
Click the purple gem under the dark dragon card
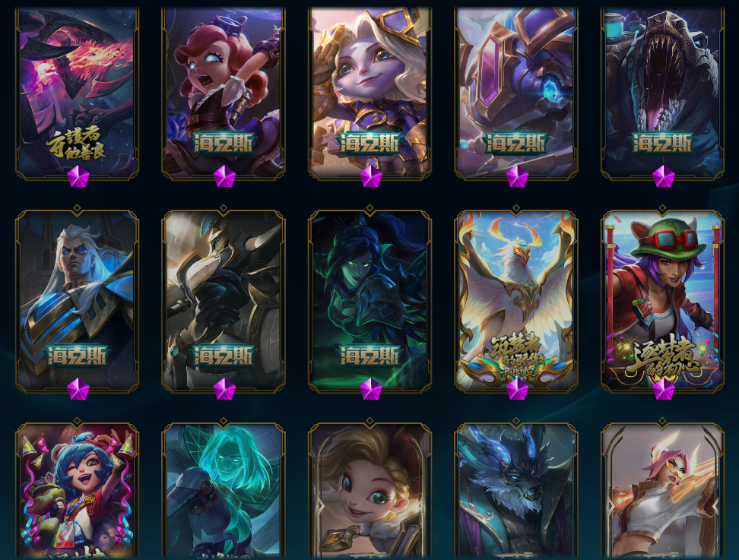click(x=78, y=176)
